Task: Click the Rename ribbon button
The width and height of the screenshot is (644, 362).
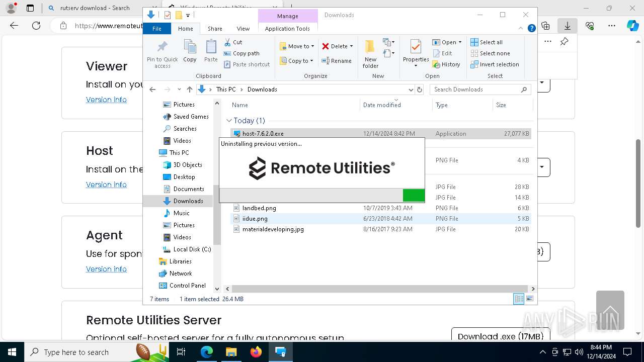Action: [337, 61]
